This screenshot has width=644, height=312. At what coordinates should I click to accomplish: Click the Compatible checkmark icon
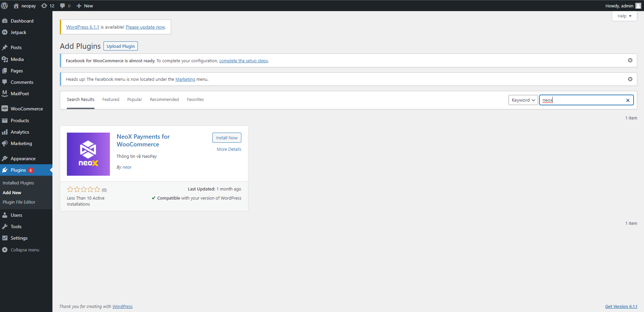154,198
